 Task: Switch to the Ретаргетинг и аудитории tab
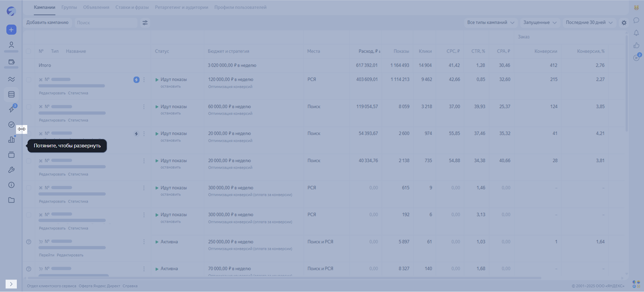(181, 7)
